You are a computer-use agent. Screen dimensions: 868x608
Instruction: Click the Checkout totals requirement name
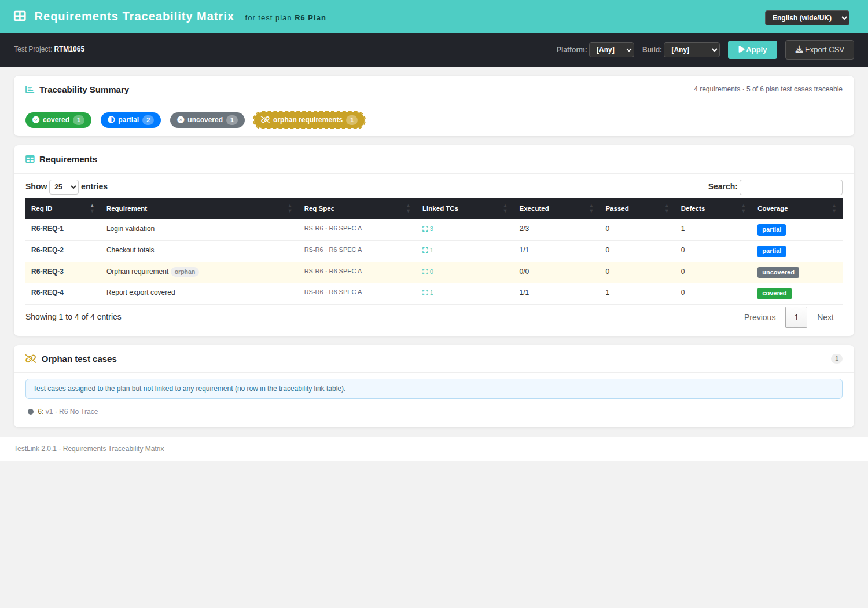click(130, 250)
